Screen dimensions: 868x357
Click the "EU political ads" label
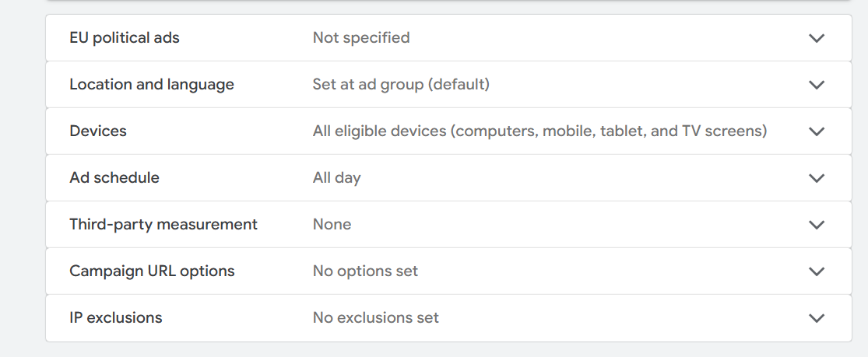(x=125, y=37)
